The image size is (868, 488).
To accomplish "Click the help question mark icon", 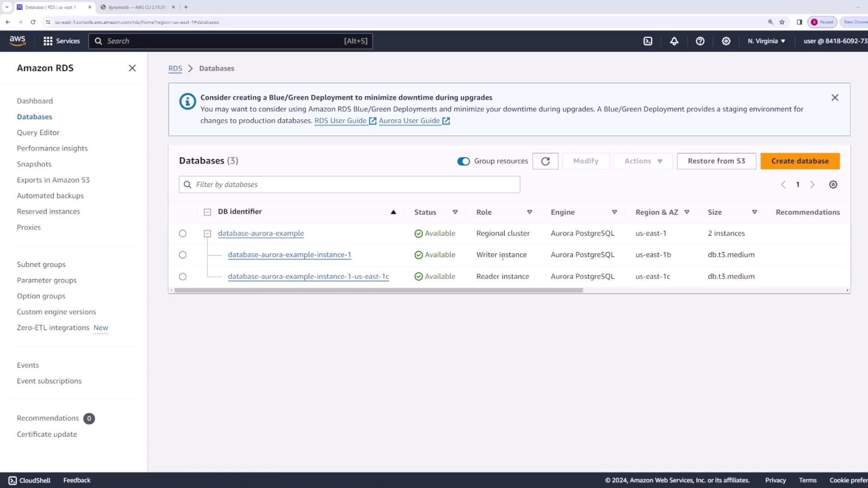I will click(x=700, y=41).
